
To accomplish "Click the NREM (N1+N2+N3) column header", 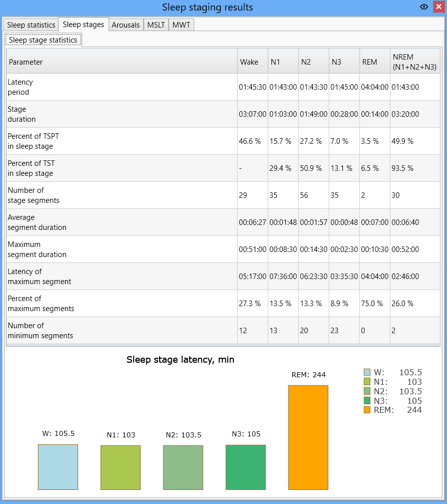I will coord(415,62).
